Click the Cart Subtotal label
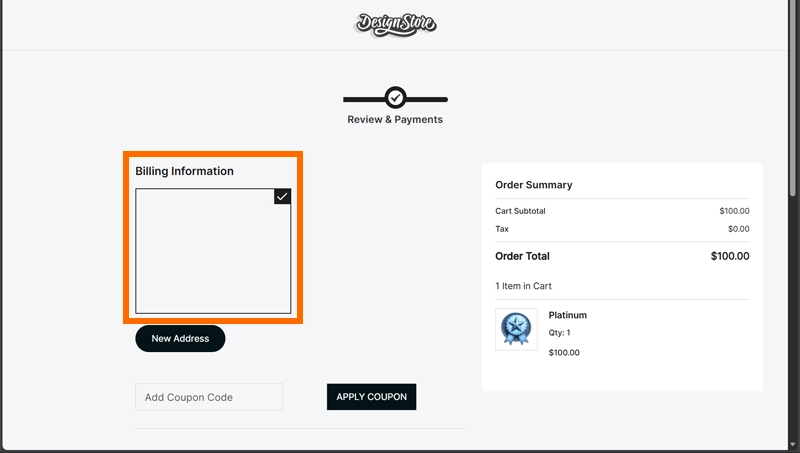Screen dimensions: 800x453 [520, 211]
